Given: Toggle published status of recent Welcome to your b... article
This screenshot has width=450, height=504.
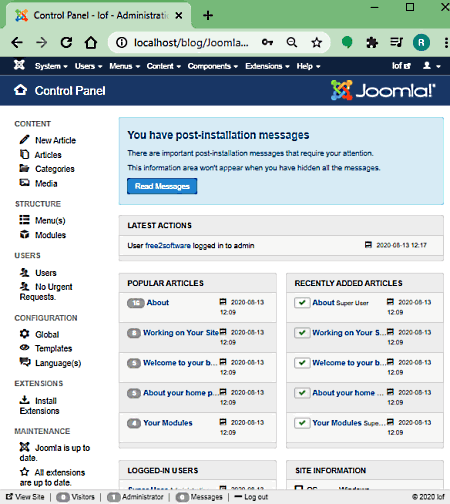Looking at the screenshot, I should [302, 363].
